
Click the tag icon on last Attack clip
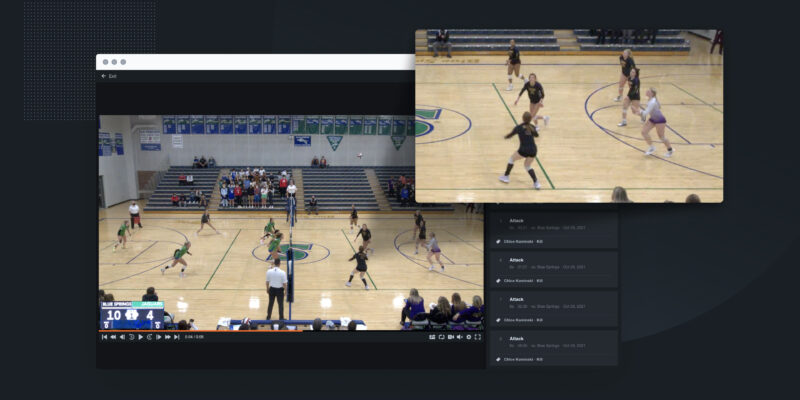(498, 358)
